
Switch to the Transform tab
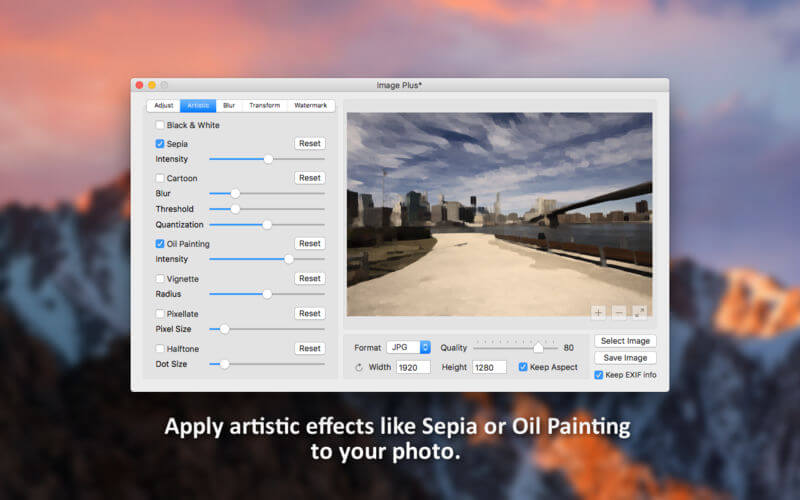click(x=264, y=106)
